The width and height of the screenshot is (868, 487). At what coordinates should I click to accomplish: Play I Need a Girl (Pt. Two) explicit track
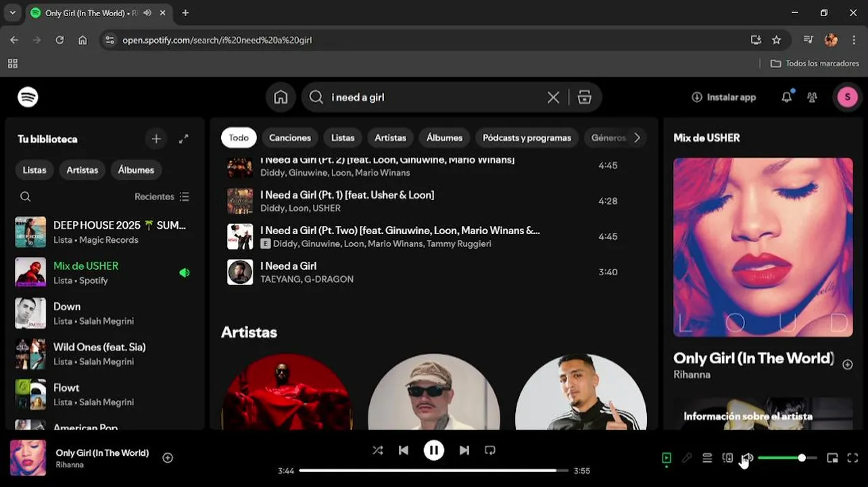[x=433, y=237]
